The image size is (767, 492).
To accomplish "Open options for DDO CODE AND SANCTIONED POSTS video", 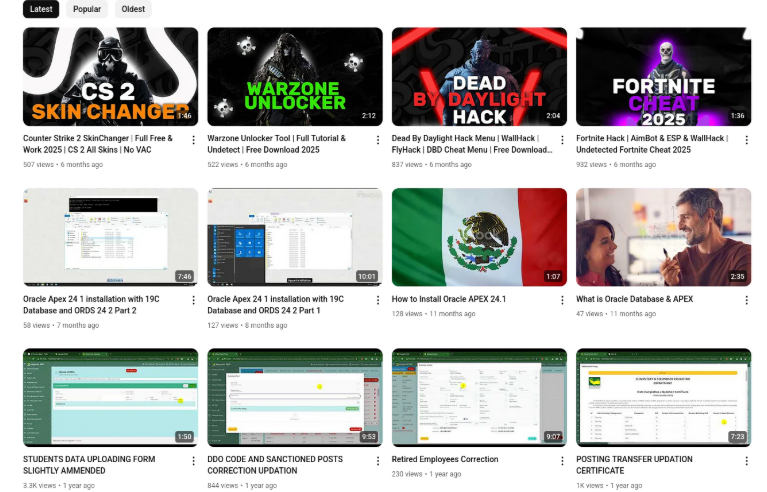I will 377,461.
